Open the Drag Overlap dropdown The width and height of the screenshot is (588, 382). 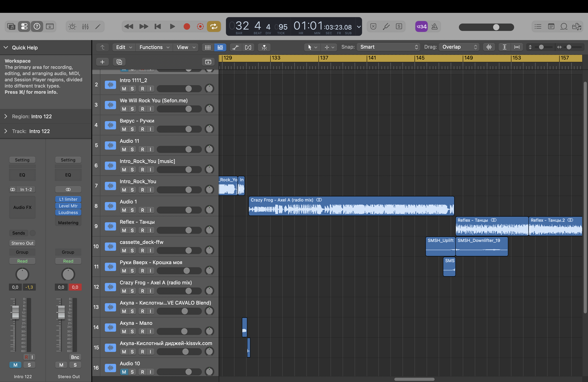tap(459, 47)
